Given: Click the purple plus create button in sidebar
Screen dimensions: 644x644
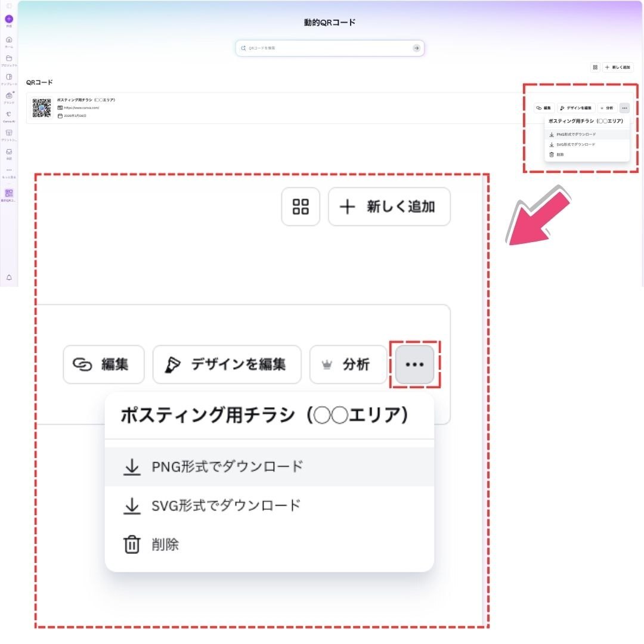Looking at the screenshot, I should [x=8, y=19].
